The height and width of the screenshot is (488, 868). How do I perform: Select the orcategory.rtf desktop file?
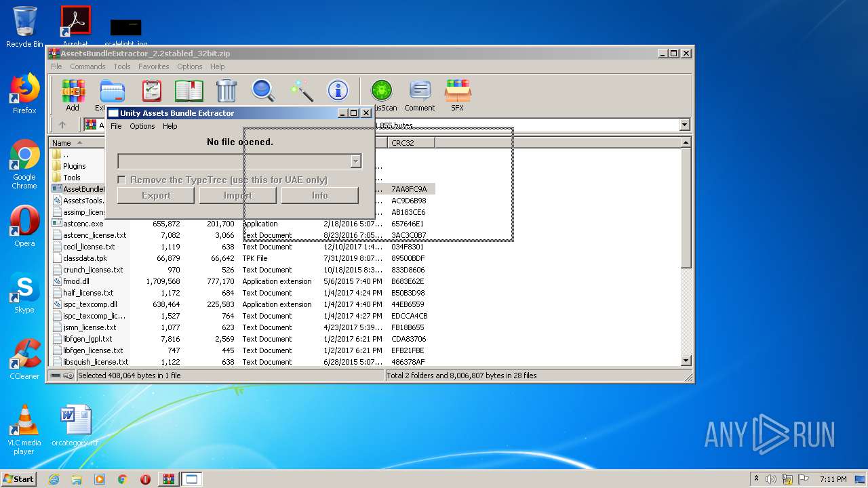(75, 426)
